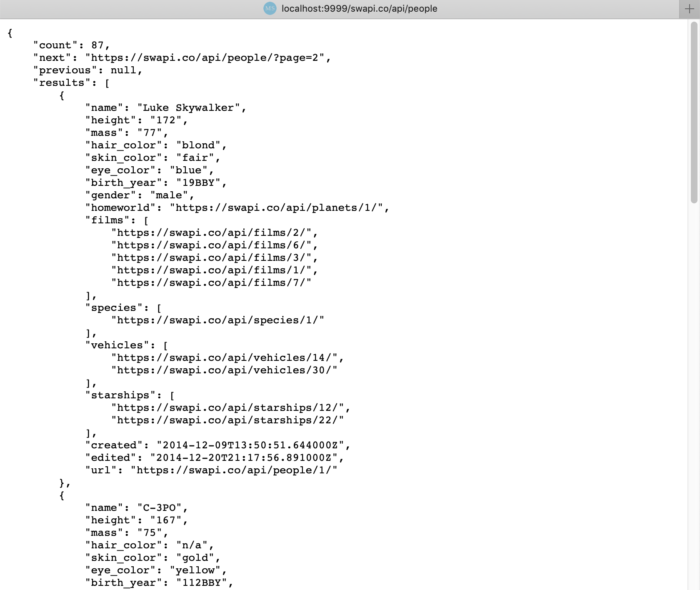This screenshot has width=700, height=590.
Task: Click the mass value "77"
Action: pyautogui.click(x=150, y=132)
